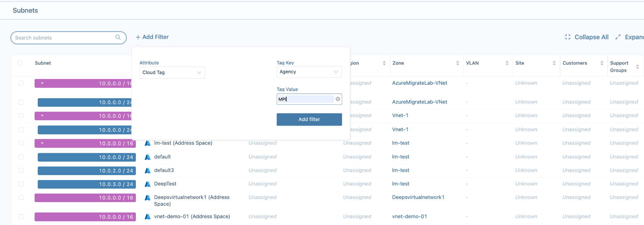The height and width of the screenshot is (225, 644).
Task: Open the vnet-demo-01 zone link
Action: click(409, 217)
